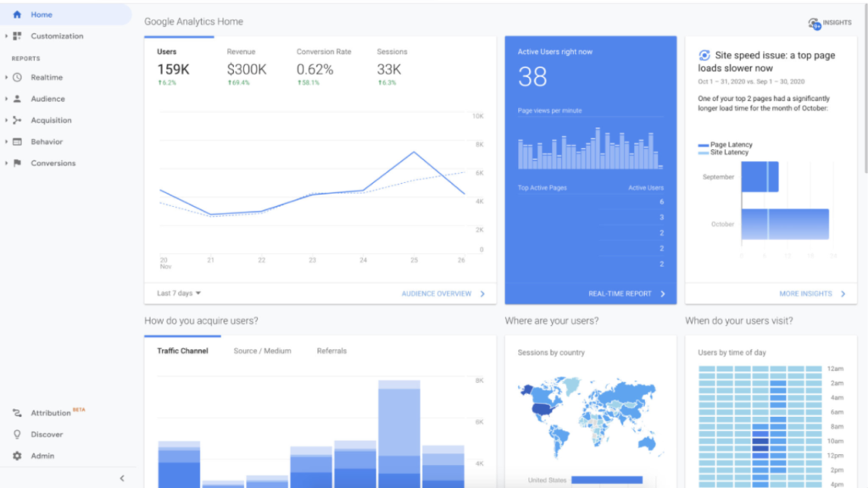Screen dimensions: 868x488
Task: Expand the Audience tree arrow
Action: (6, 99)
